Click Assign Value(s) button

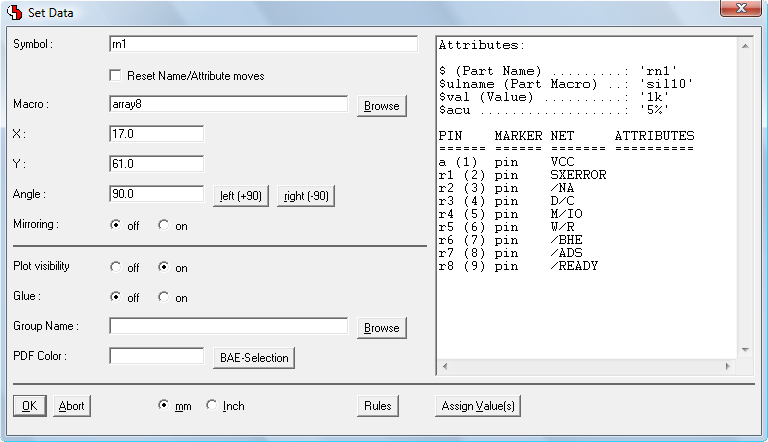point(477,406)
